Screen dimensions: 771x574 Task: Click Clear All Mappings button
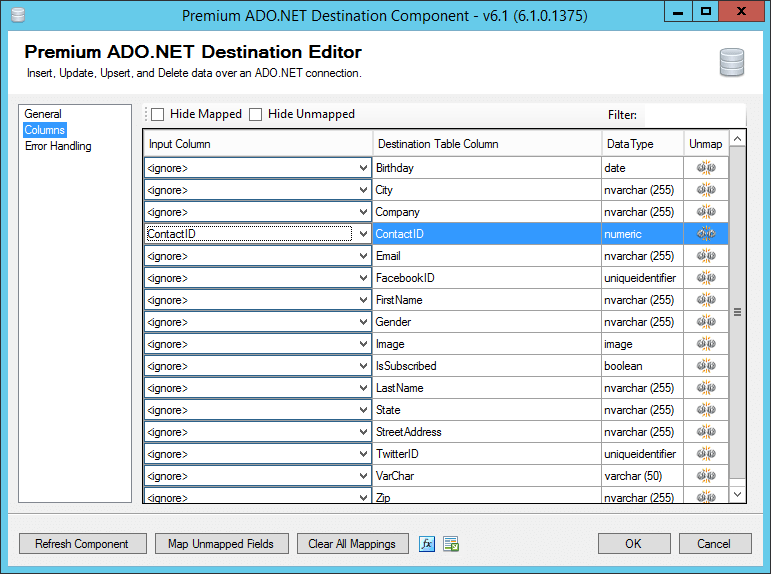pos(353,544)
